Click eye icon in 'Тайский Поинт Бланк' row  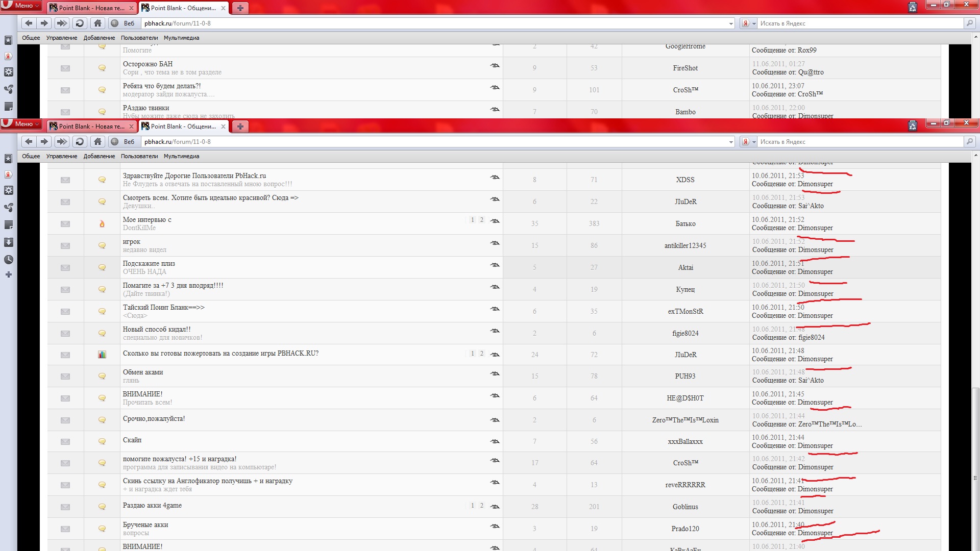click(495, 309)
